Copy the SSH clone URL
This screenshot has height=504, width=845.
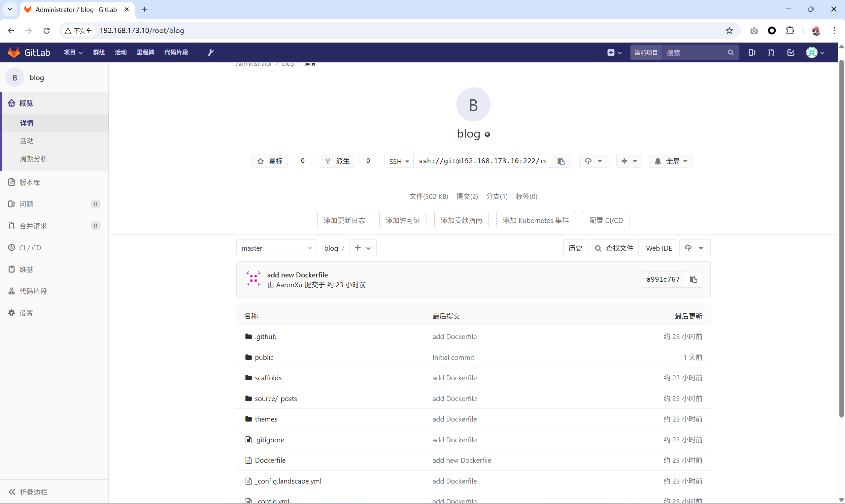point(561,161)
